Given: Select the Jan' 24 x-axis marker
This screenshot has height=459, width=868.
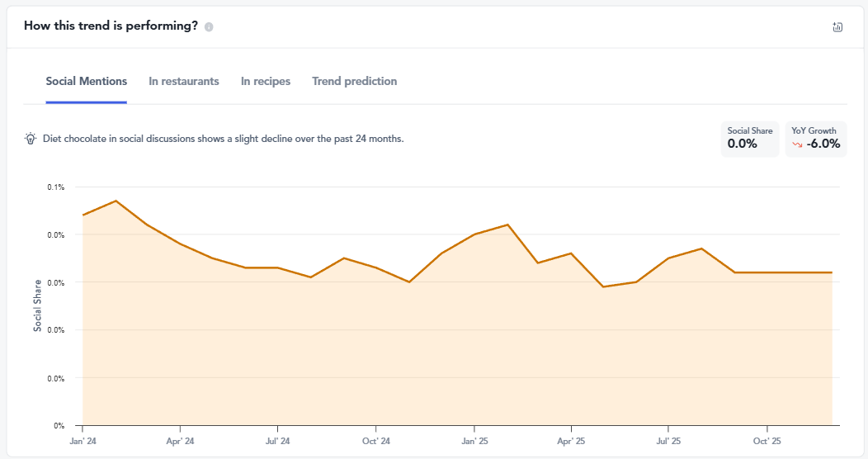Looking at the screenshot, I should (x=83, y=442).
